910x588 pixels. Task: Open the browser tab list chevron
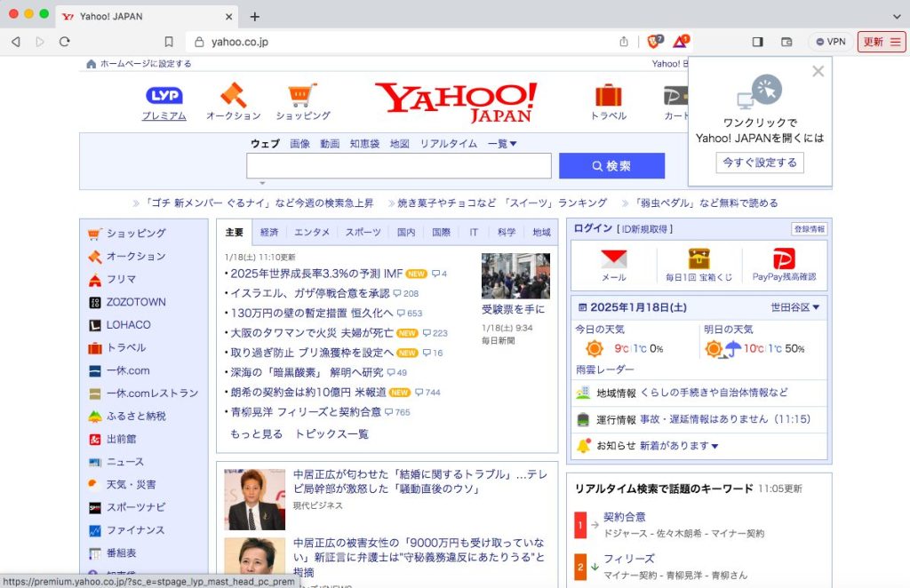coord(897,16)
